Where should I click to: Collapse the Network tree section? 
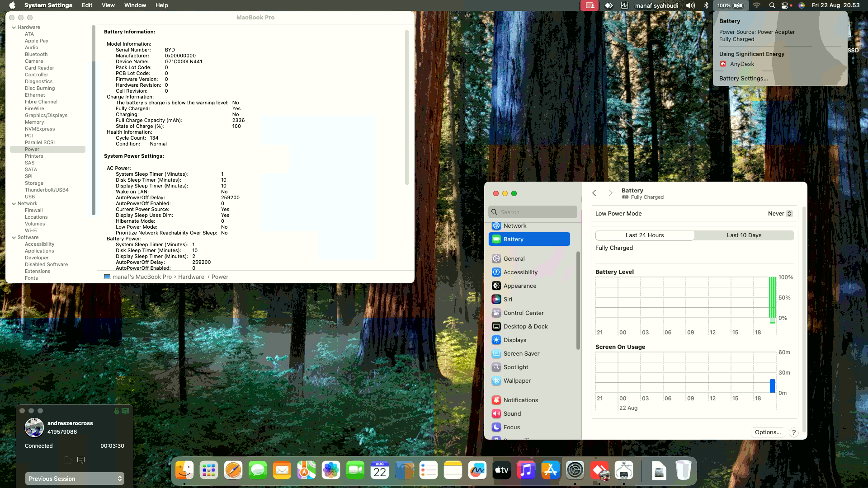(14, 203)
